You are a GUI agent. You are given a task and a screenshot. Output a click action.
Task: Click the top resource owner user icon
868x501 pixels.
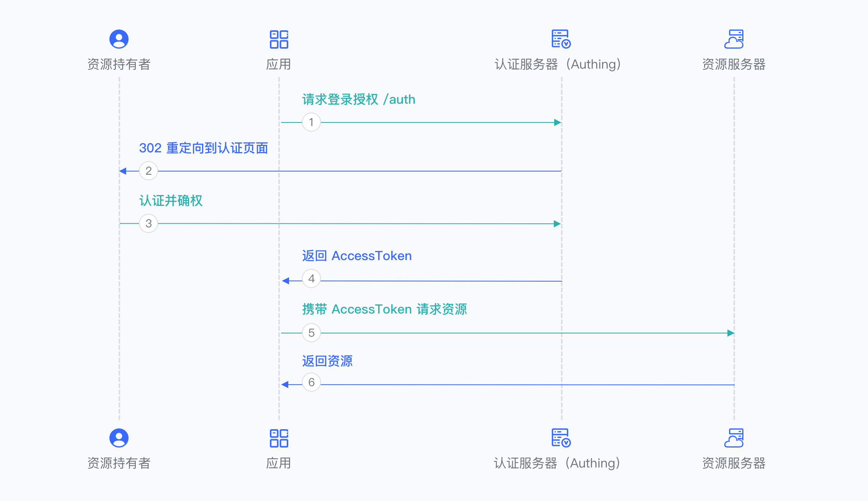[119, 39]
